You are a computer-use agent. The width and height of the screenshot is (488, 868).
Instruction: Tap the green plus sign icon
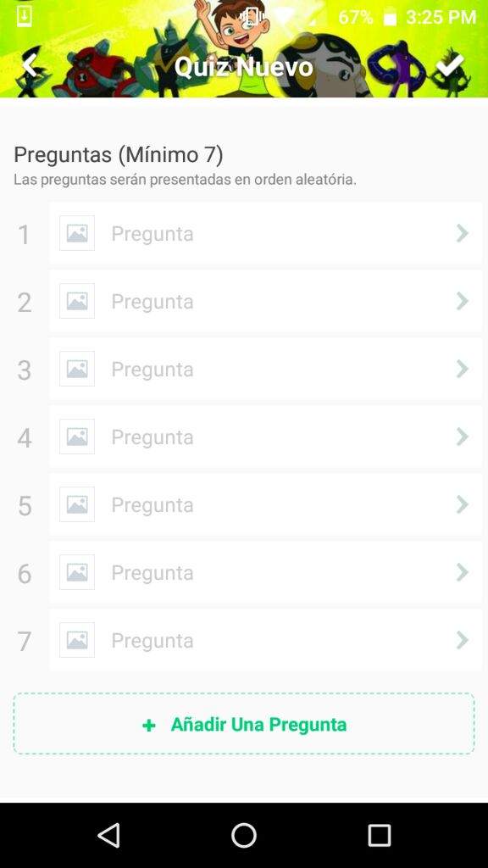[x=149, y=726]
